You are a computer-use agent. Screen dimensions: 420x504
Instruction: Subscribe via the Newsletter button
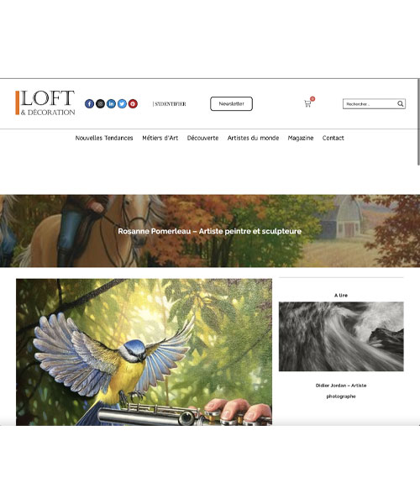point(231,104)
